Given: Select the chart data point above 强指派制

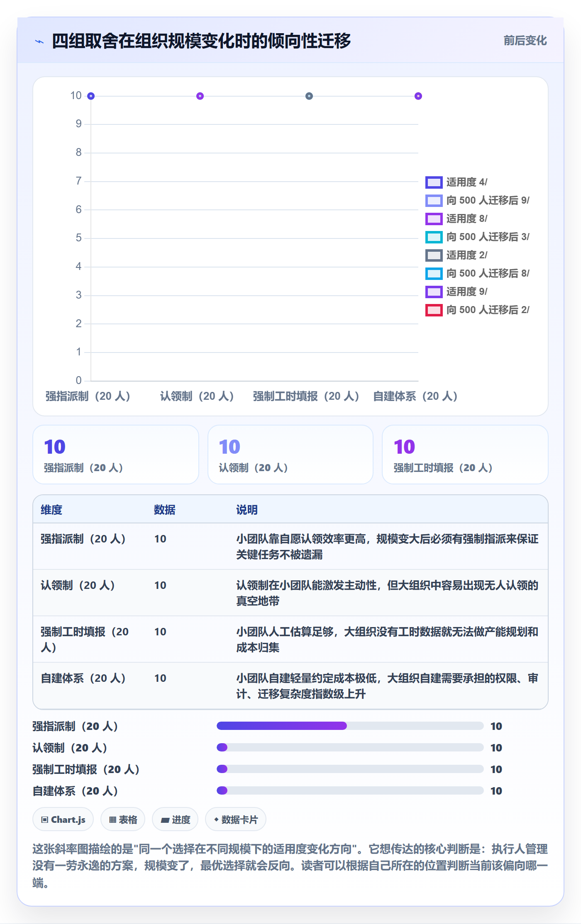Looking at the screenshot, I should tap(91, 96).
